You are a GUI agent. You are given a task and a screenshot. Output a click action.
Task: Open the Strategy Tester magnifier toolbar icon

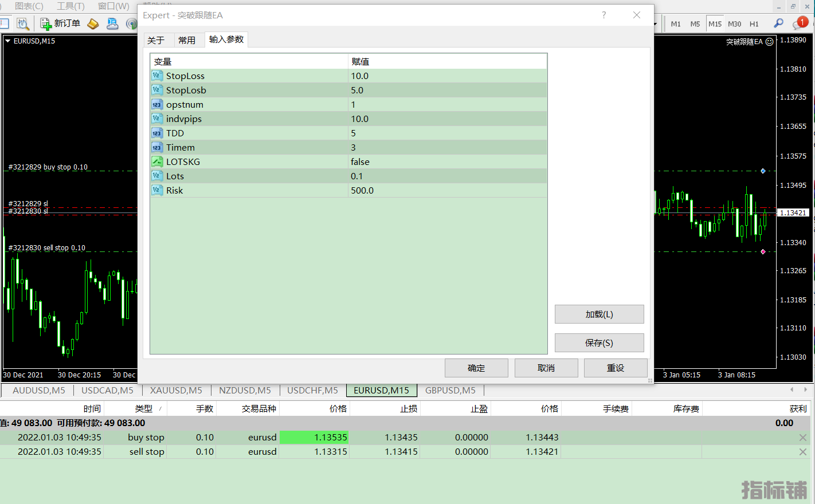[x=22, y=23]
